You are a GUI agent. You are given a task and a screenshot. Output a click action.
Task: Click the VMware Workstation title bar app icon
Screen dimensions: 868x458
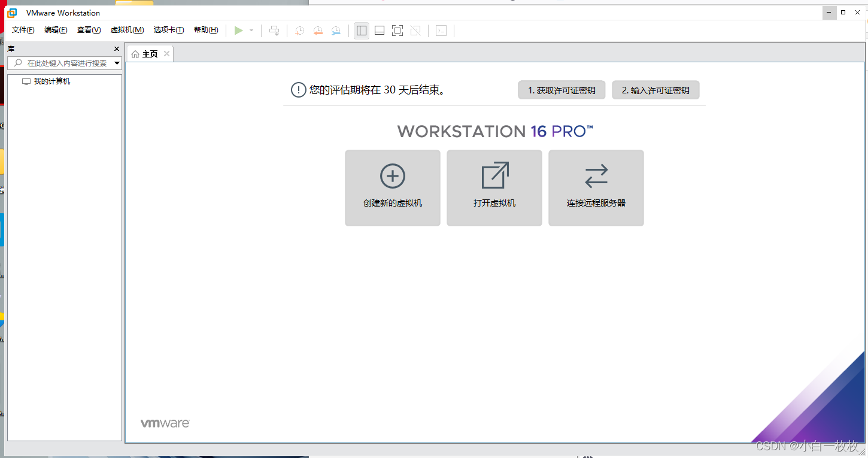coord(12,13)
